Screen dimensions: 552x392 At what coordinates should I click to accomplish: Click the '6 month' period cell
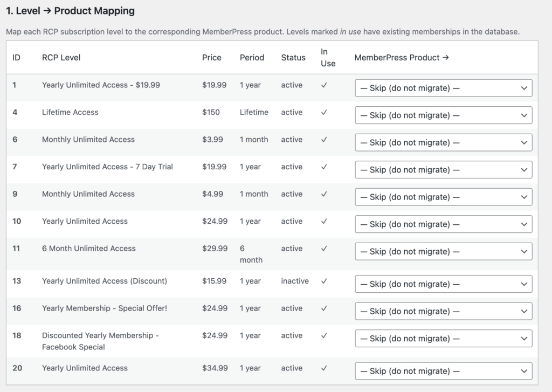click(251, 254)
